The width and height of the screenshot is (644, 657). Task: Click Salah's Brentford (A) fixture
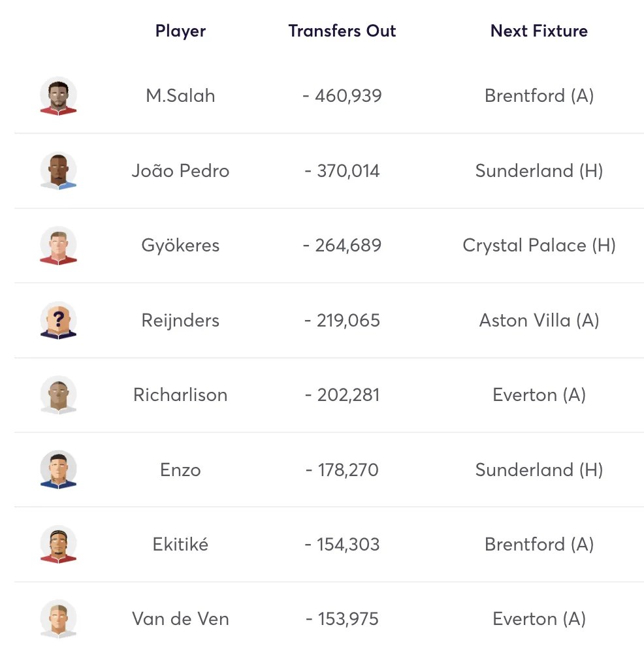click(539, 96)
